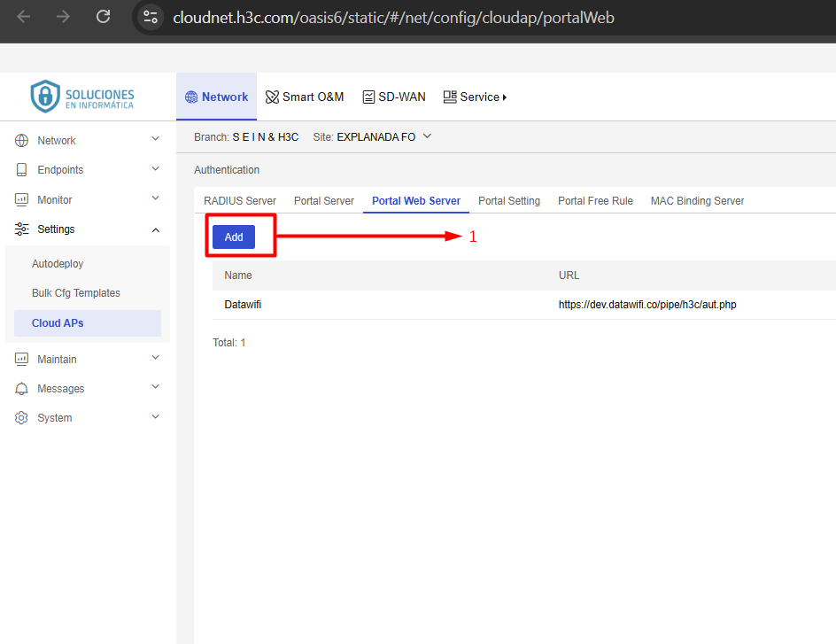Open Autodeploy in Settings submenu
This screenshot has width=836, height=644.
[58, 264]
